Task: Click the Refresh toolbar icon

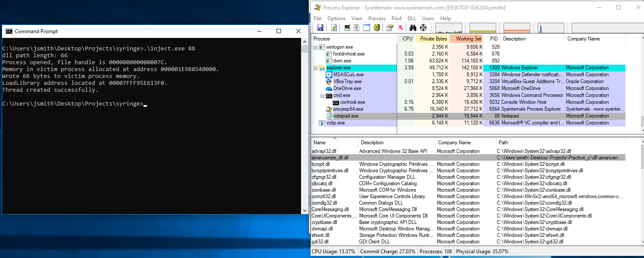Action: point(333,27)
